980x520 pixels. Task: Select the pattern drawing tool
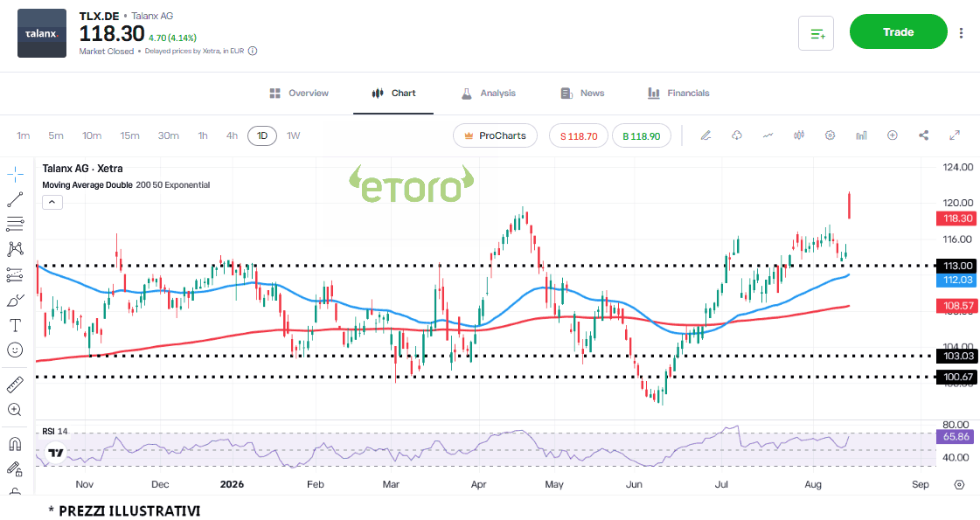pyautogui.click(x=15, y=249)
